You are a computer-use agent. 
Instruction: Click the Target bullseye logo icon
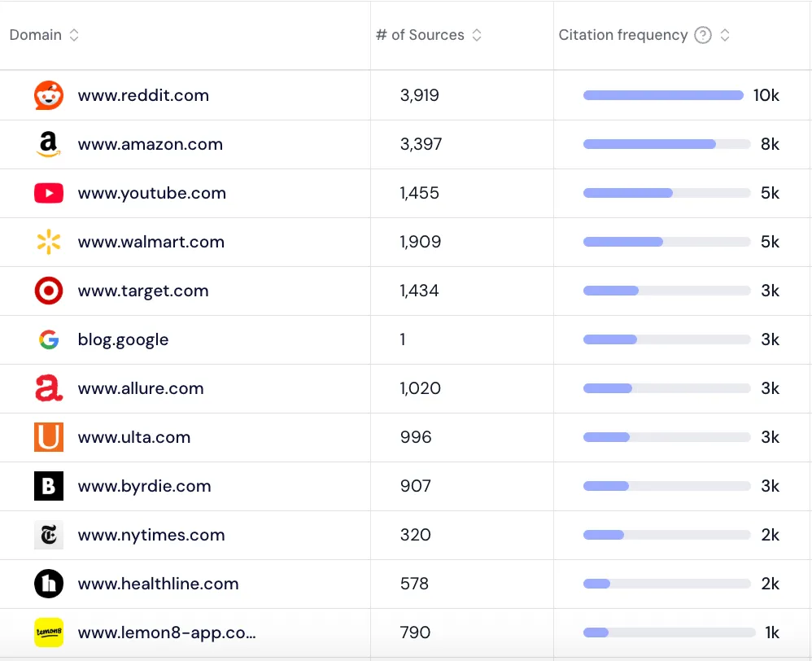(x=49, y=291)
